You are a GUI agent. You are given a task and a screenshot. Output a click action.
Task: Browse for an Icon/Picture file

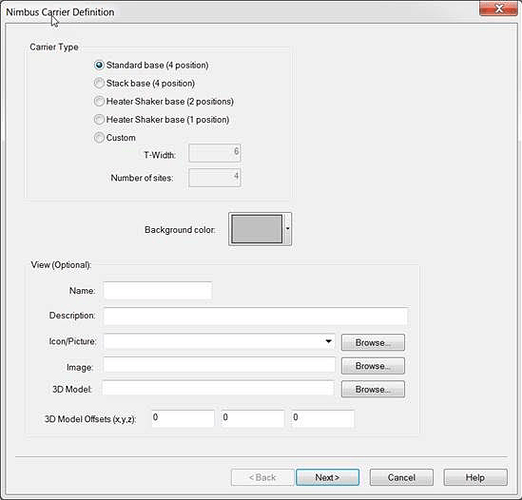click(x=373, y=342)
